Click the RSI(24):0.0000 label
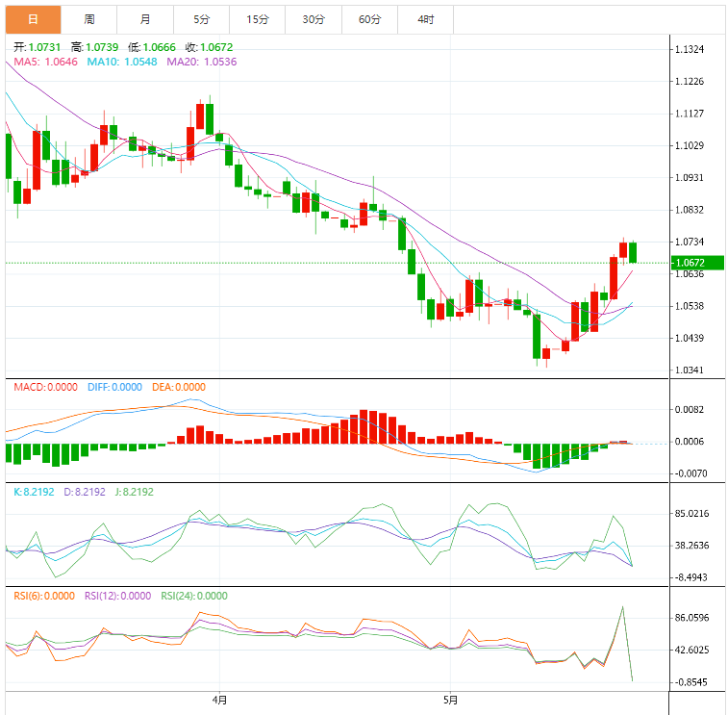728x715 pixels. pyautogui.click(x=194, y=596)
